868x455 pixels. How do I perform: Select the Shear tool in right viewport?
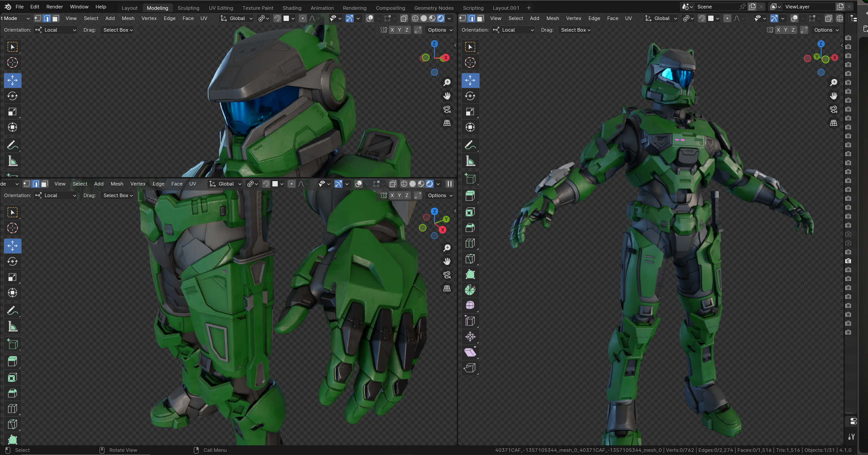coord(470,352)
